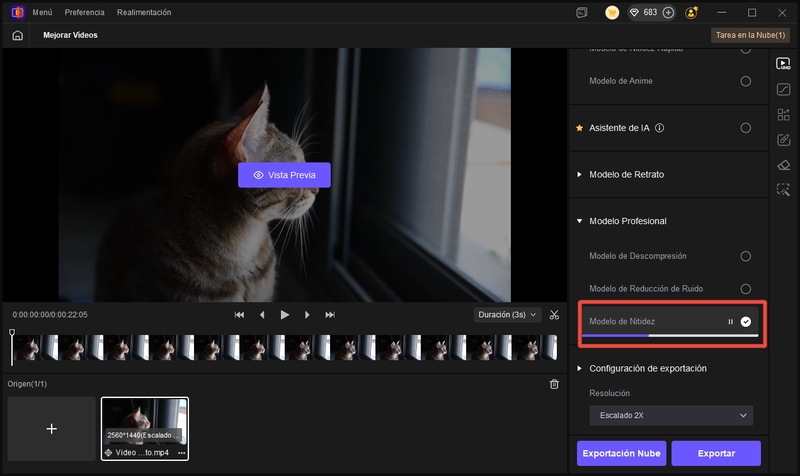
Task: Open the Escalado 2X resolution dropdown
Action: click(671, 415)
